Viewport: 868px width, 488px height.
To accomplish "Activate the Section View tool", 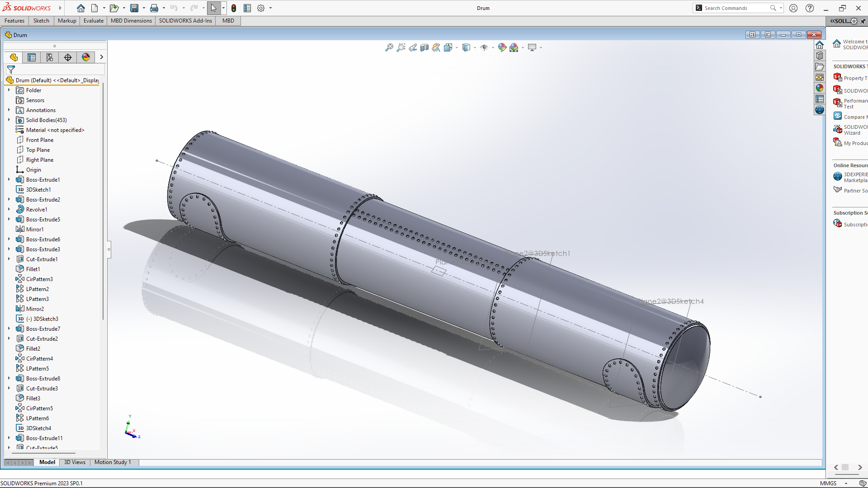I will coord(424,47).
